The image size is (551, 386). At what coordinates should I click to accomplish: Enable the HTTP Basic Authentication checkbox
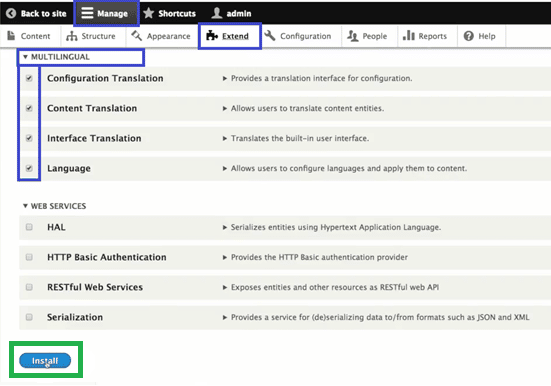(29, 257)
